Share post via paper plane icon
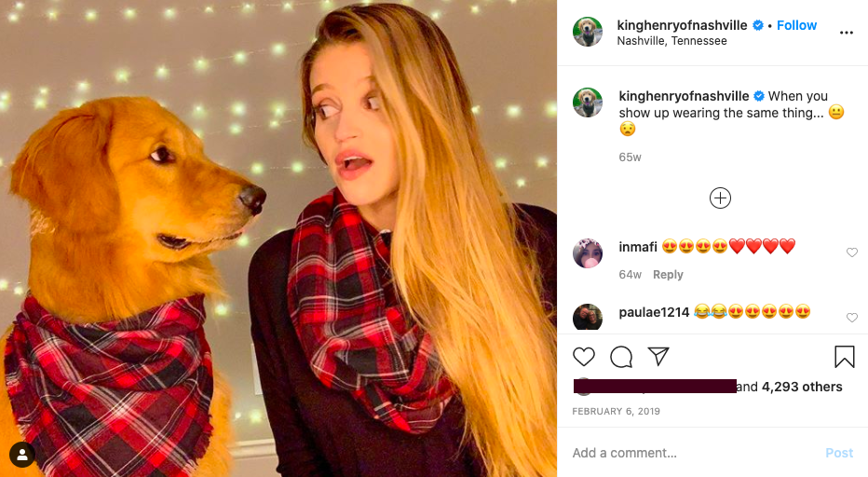 [658, 356]
